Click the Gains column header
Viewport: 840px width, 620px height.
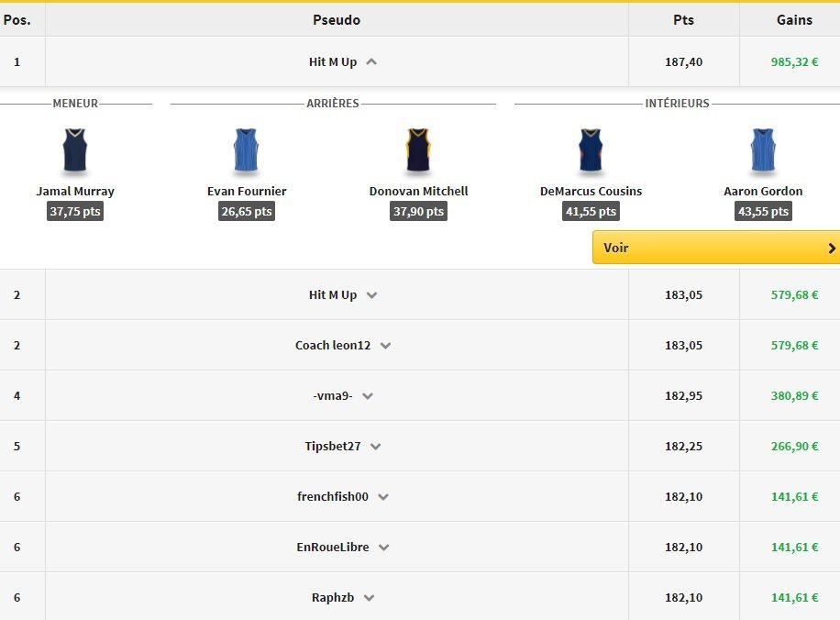[794, 20]
